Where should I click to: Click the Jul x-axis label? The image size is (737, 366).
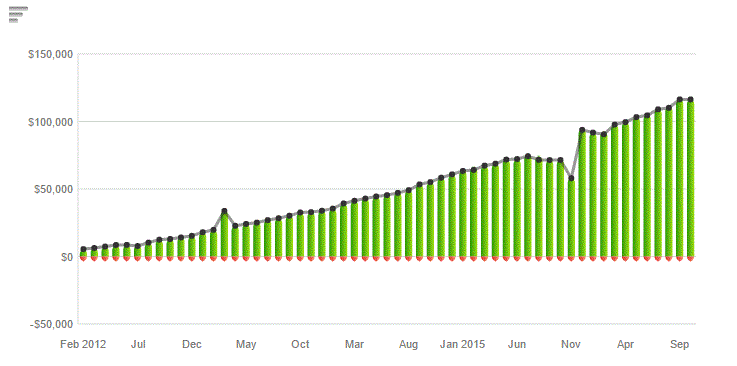(x=138, y=344)
